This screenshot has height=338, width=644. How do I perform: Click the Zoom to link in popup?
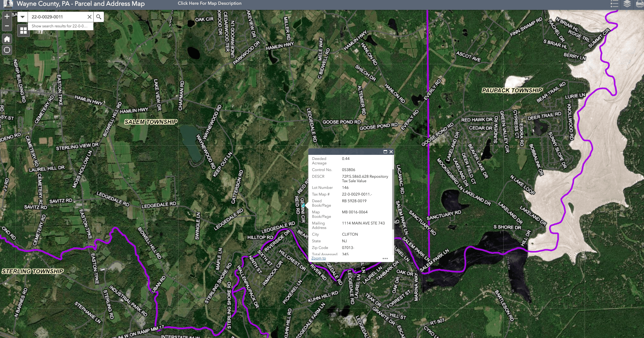pyautogui.click(x=319, y=258)
